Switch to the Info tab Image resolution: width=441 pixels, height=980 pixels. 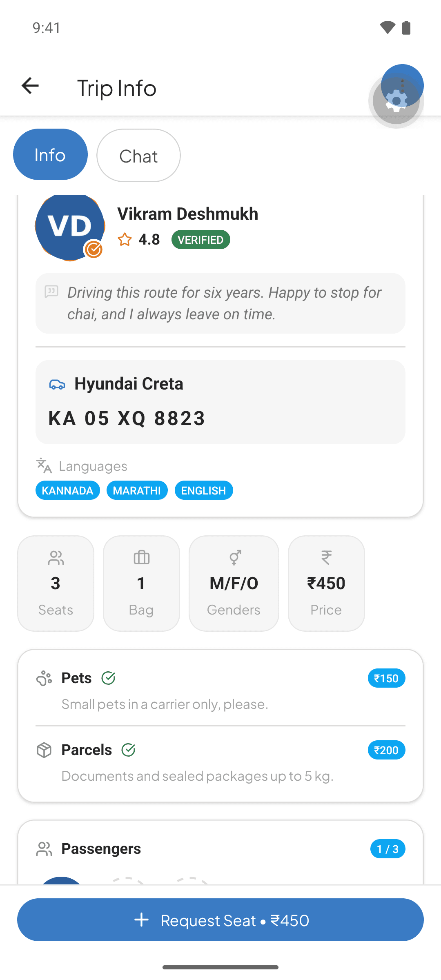pos(50,154)
